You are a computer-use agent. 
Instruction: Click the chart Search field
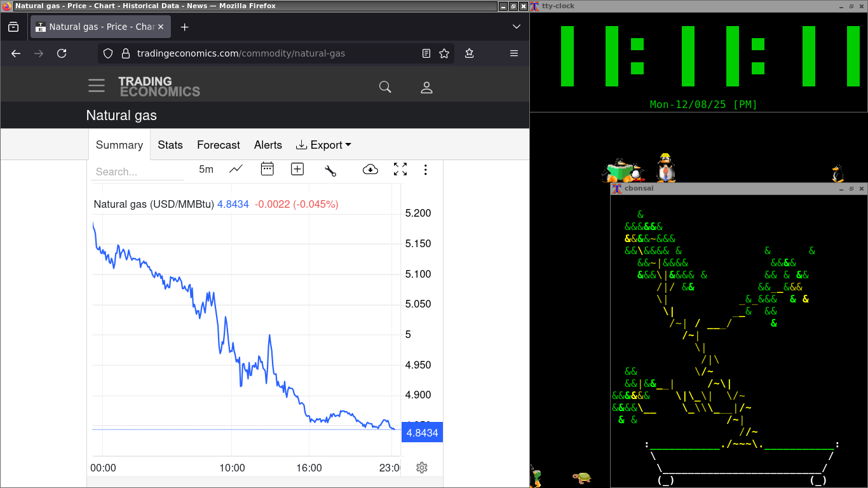(137, 172)
